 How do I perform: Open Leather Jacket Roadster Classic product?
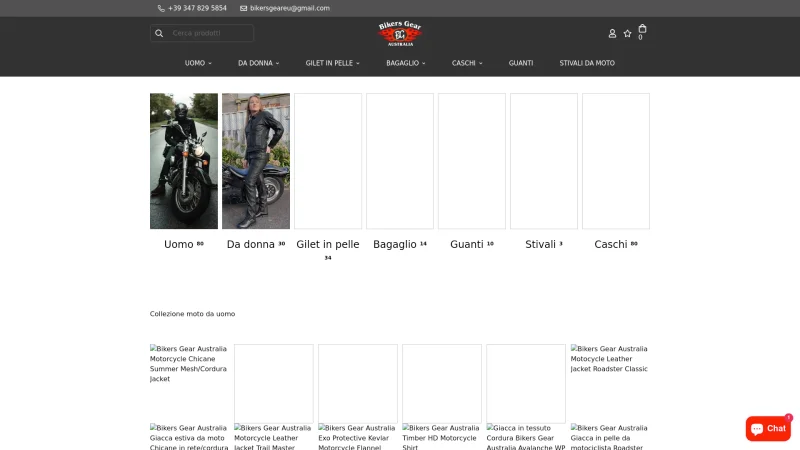pos(610,359)
